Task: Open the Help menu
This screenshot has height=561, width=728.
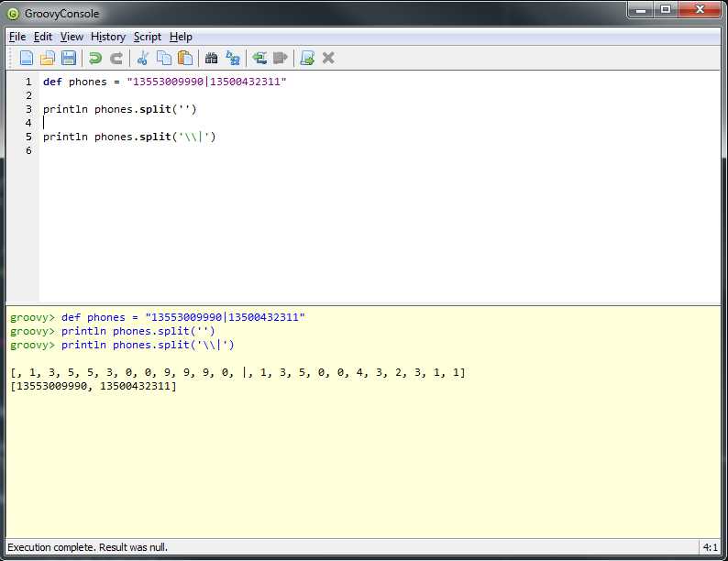Action: [x=181, y=37]
